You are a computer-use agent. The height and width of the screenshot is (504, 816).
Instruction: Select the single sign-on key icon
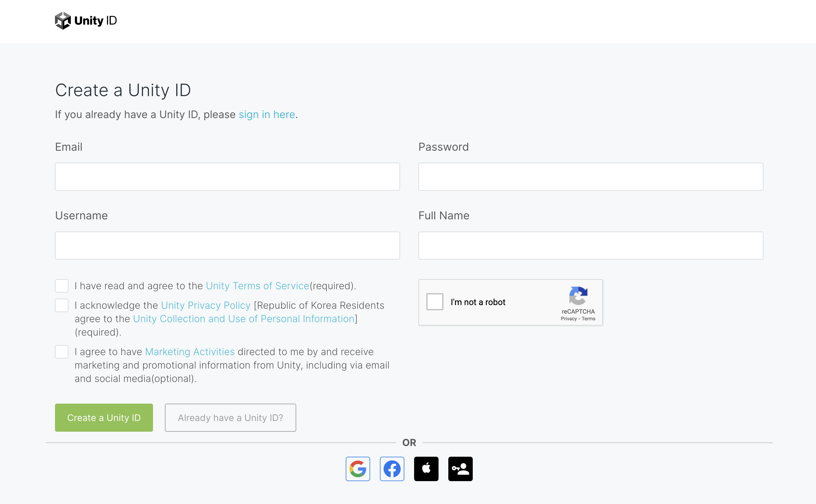pos(461,469)
